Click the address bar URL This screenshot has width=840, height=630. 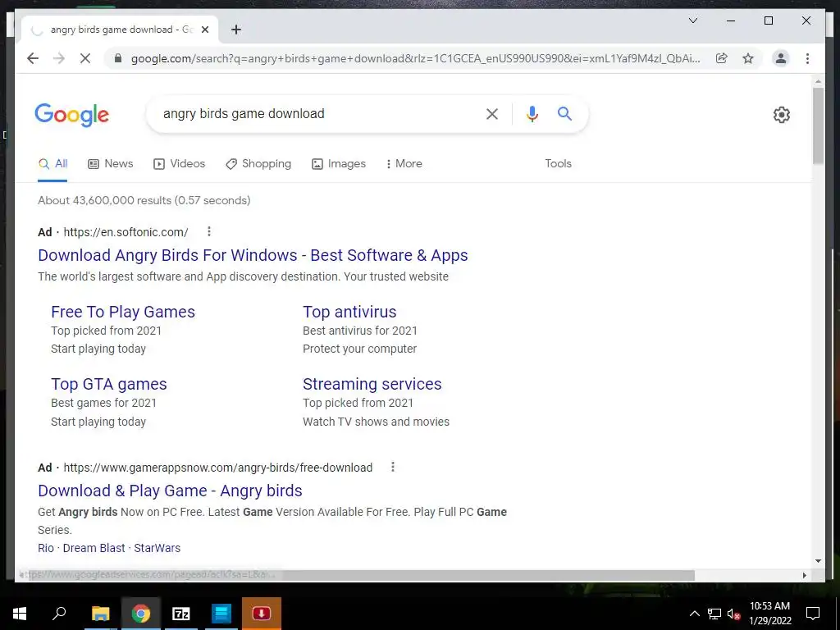[x=415, y=58]
